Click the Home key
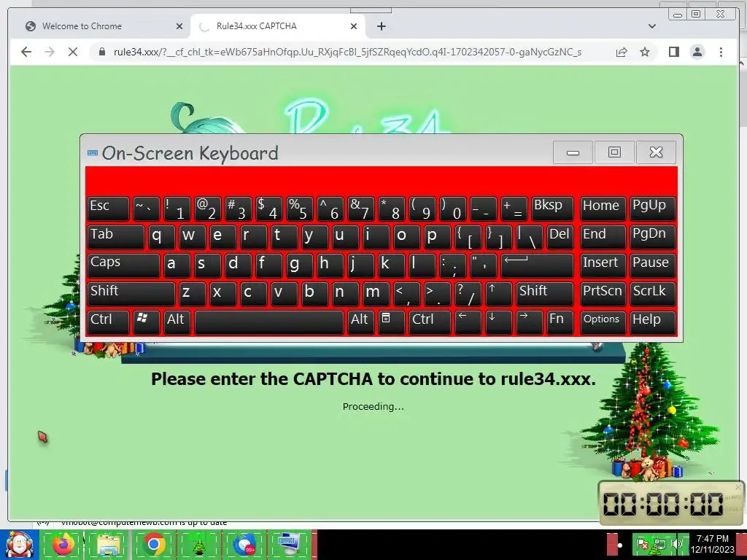The image size is (747, 560). (x=603, y=208)
